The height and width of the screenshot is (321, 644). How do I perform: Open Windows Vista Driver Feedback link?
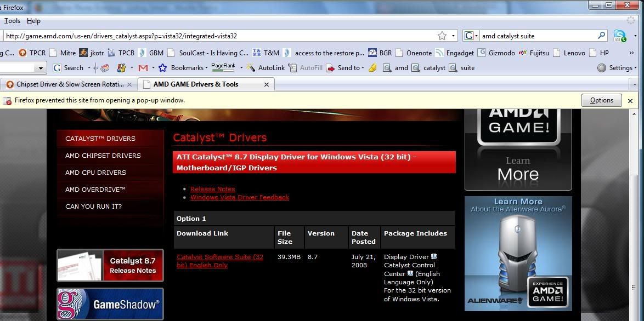point(240,197)
